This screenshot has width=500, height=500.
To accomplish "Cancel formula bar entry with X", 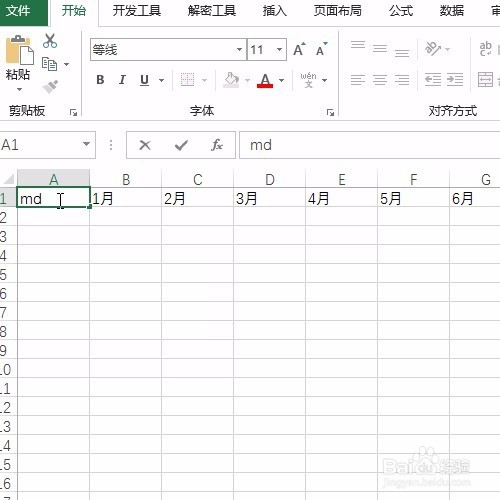I will pos(145,145).
